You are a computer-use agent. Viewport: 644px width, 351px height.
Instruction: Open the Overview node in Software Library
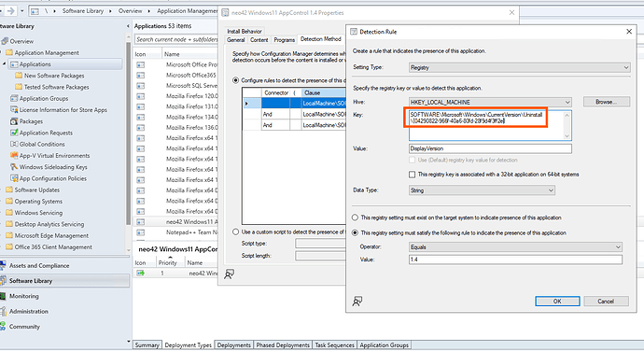tap(21, 41)
